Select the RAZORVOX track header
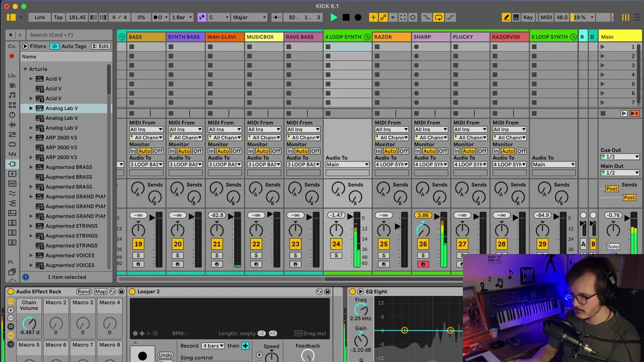The image size is (644, 362). [x=510, y=37]
